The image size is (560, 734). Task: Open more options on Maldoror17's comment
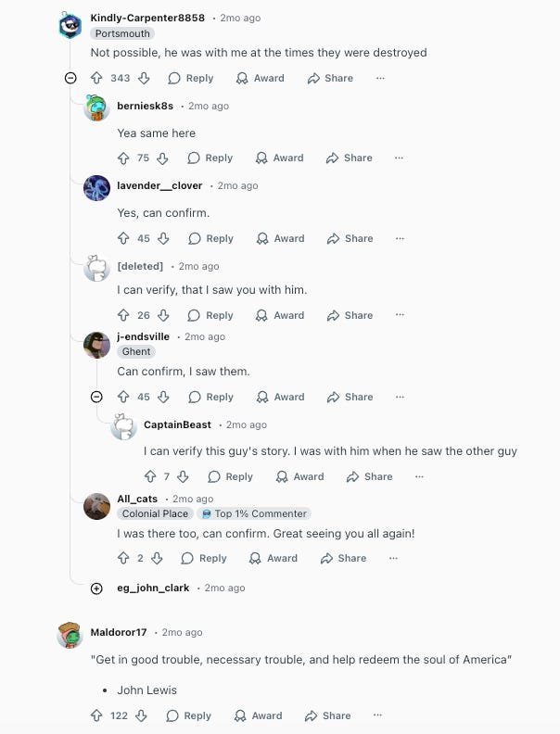[377, 715]
